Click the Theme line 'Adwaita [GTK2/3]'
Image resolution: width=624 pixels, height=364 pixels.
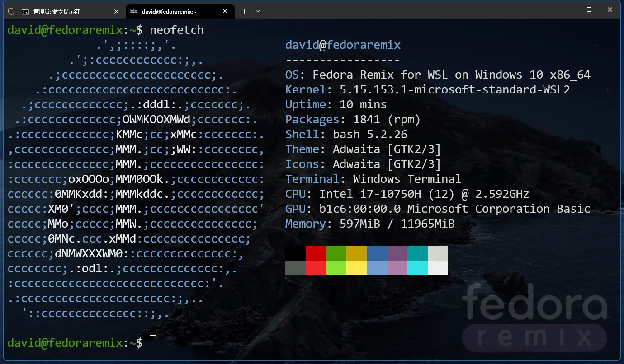(x=387, y=149)
